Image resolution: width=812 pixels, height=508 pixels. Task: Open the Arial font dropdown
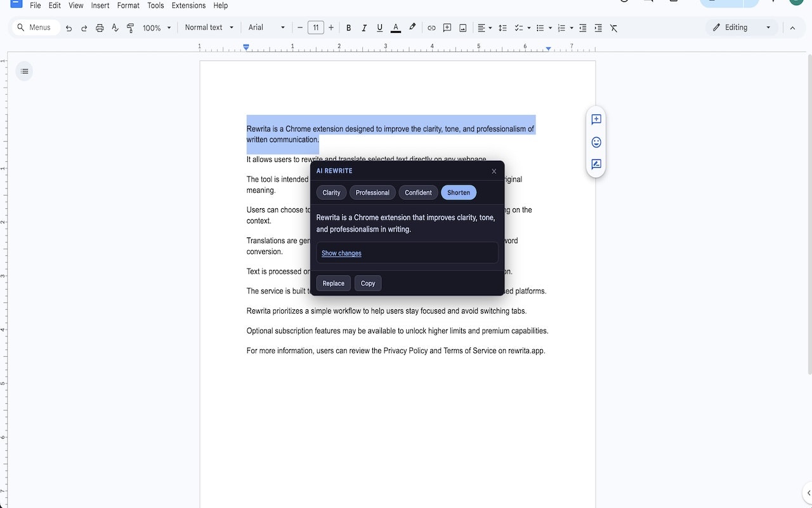pyautogui.click(x=265, y=27)
